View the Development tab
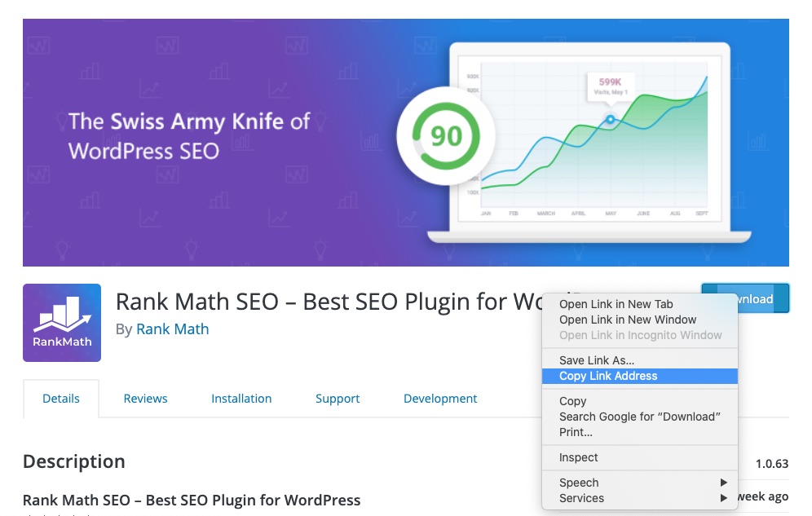The height and width of the screenshot is (516, 812). 440,399
